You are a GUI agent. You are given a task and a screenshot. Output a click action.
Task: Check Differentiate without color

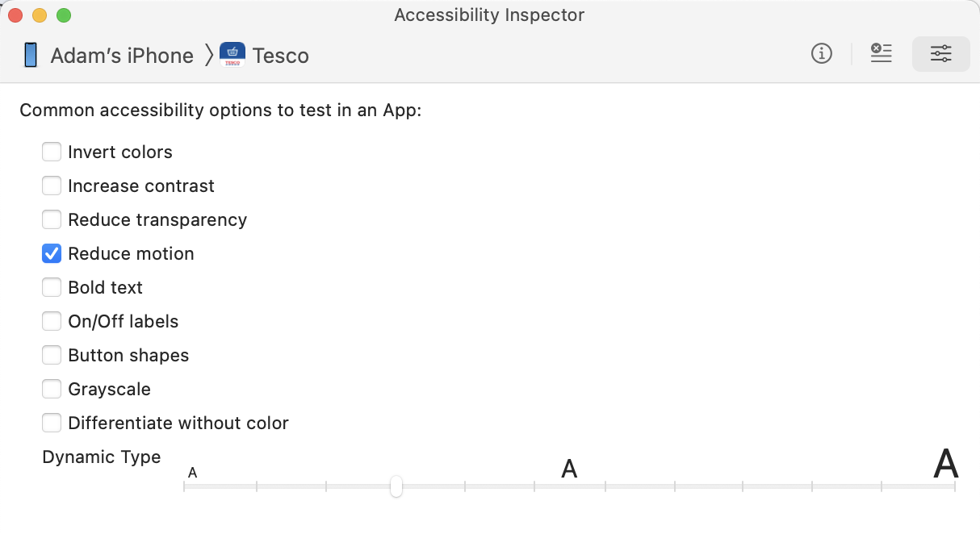[52, 423]
